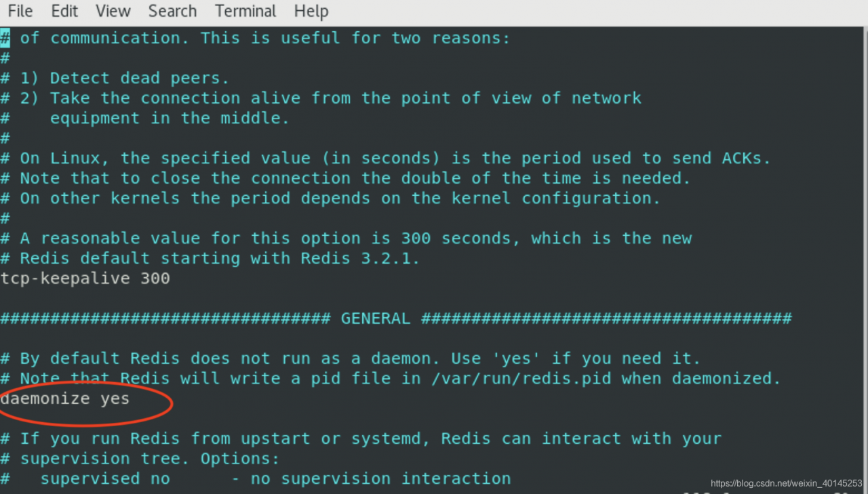Image resolution: width=868 pixels, height=494 pixels.
Task: Click the value 300 after tcp-keepalive
Action: (x=155, y=279)
